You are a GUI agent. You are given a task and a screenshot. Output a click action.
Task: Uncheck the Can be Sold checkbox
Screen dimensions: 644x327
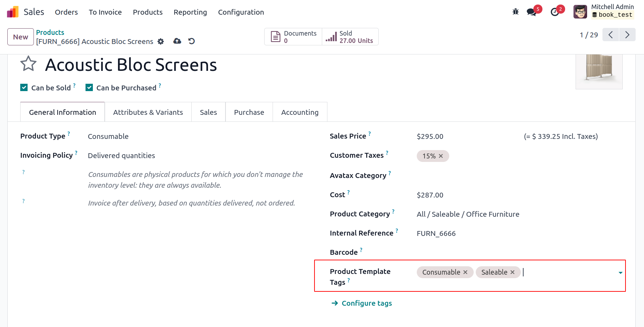coord(24,88)
